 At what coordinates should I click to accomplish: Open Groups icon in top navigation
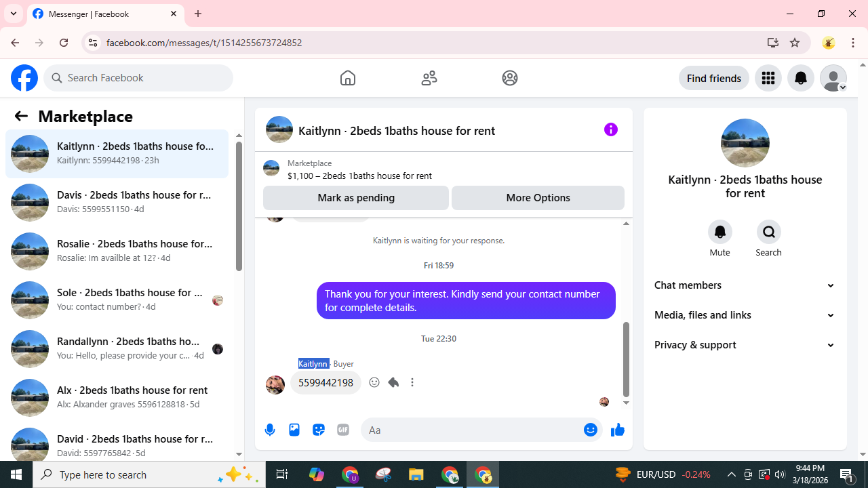(x=510, y=78)
